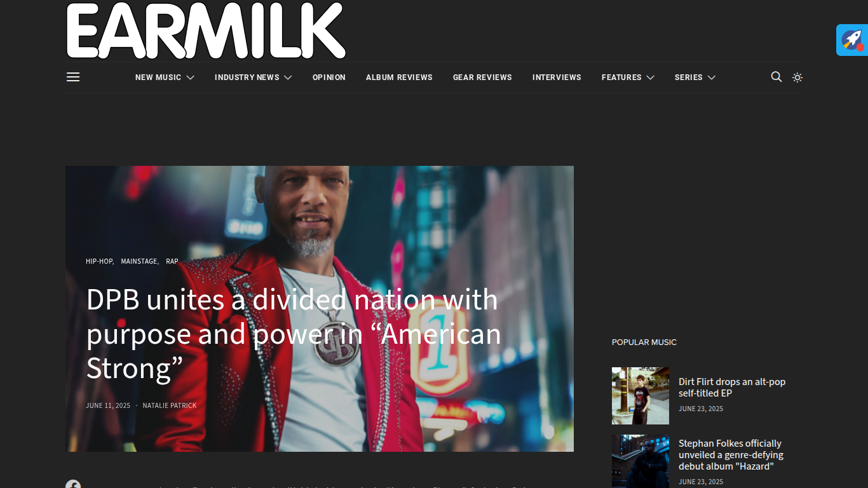
Task: Expand the Features dropdown chevron
Action: (650, 78)
